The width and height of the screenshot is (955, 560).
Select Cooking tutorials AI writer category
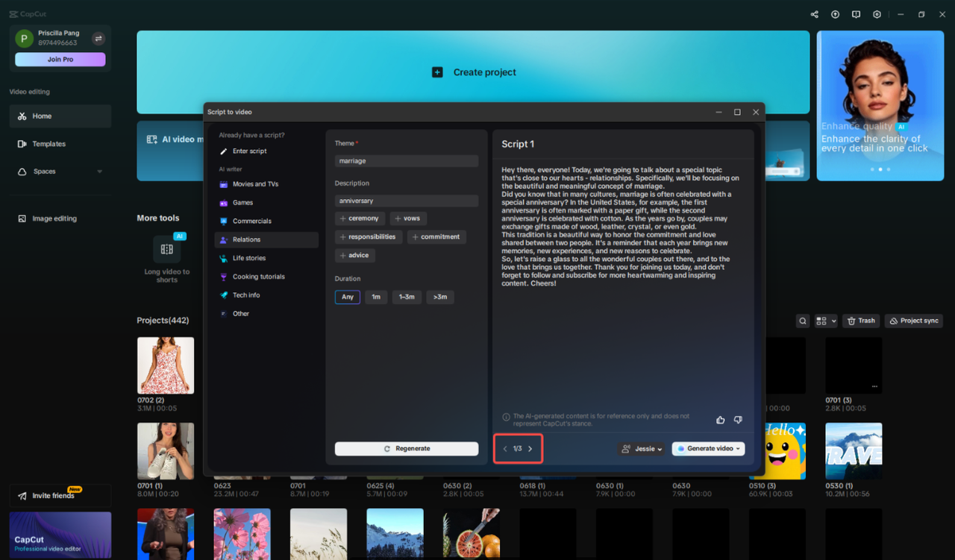pos(266,277)
